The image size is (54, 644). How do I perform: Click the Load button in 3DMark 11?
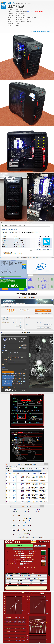pyautogui.click(x=40, y=327)
